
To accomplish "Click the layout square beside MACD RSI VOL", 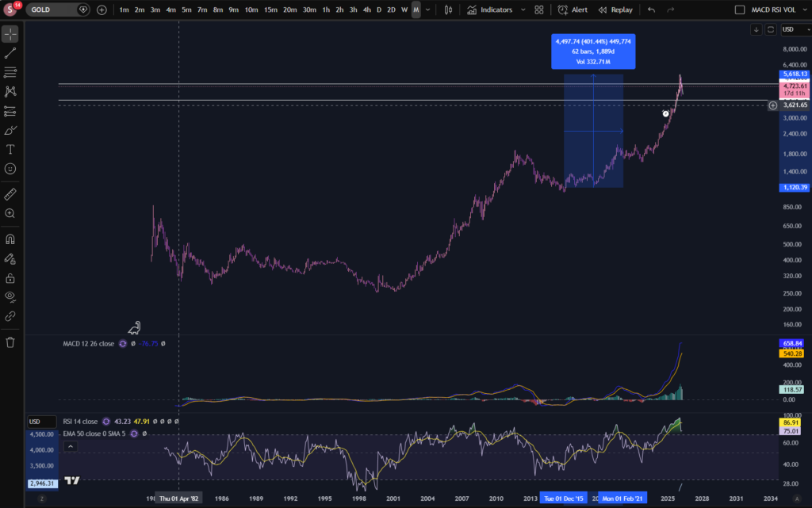I will coord(740,10).
